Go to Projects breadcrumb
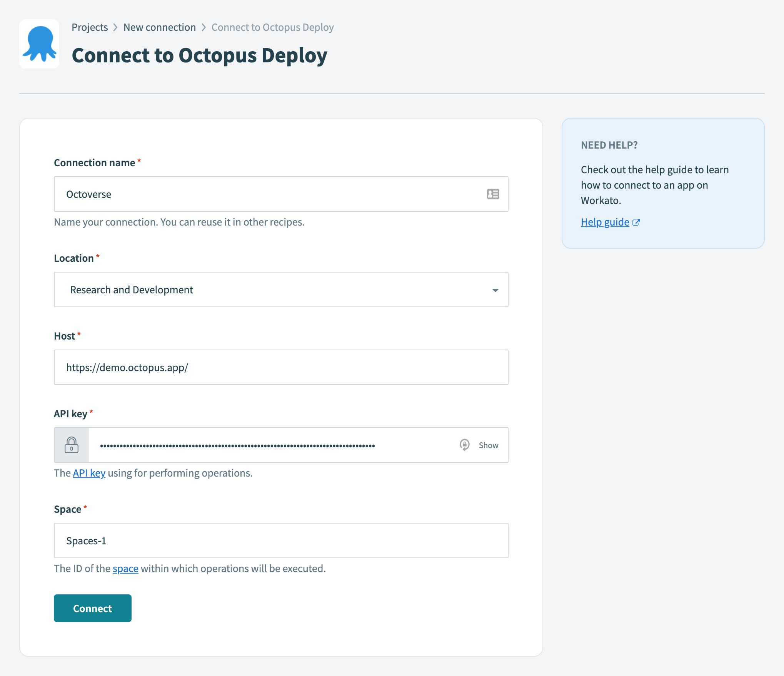Image resolution: width=784 pixels, height=676 pixels. (90, 27)
